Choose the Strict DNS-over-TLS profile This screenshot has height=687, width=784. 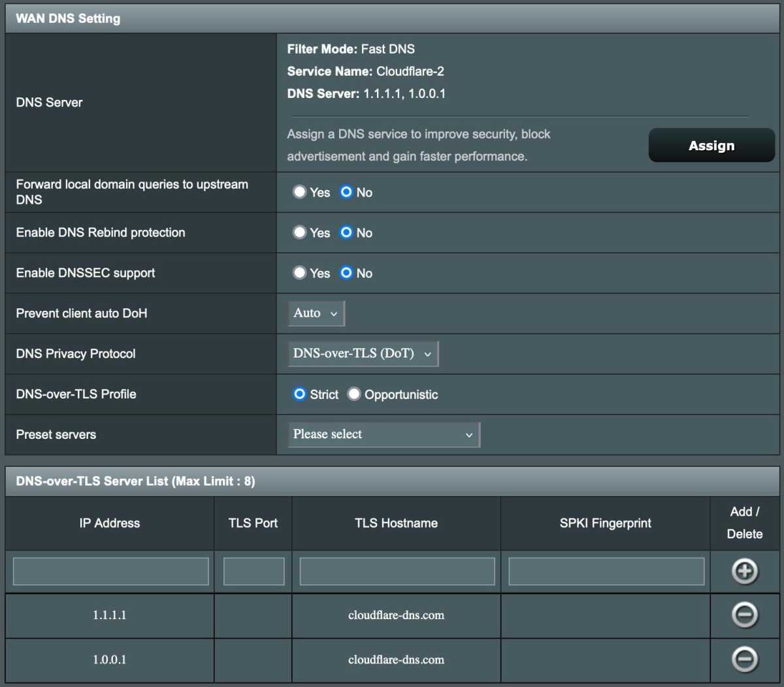[x=299, y=394]
